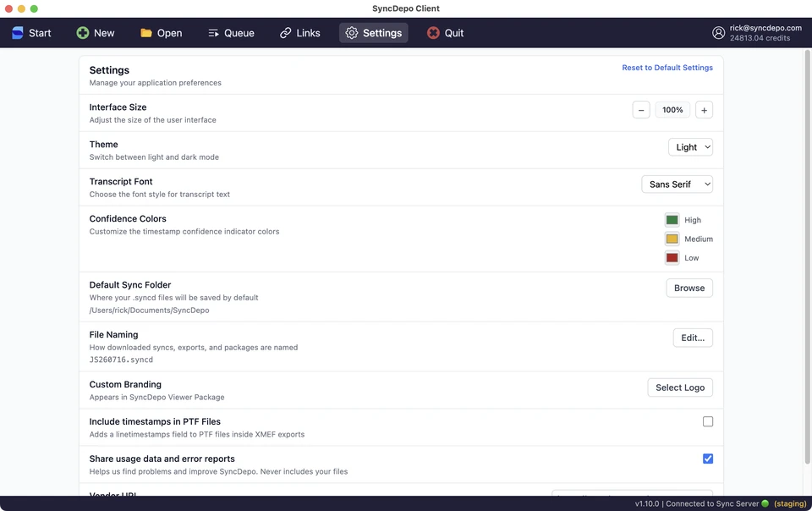The height and width of the screenshot is (511, 812).
Task: Open the Theme dropdown showing Light
Action: (690, 147)
